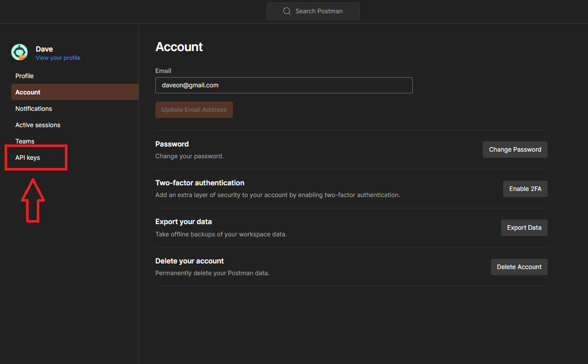Select the Account sidebar item
Viewport: 588px width, 364px height.
coord(75,92)
